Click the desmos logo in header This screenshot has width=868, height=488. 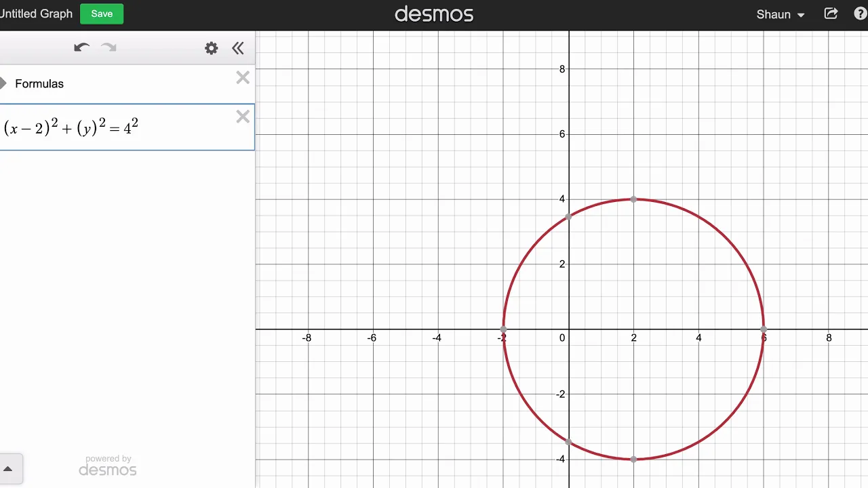tap(434, 14)
